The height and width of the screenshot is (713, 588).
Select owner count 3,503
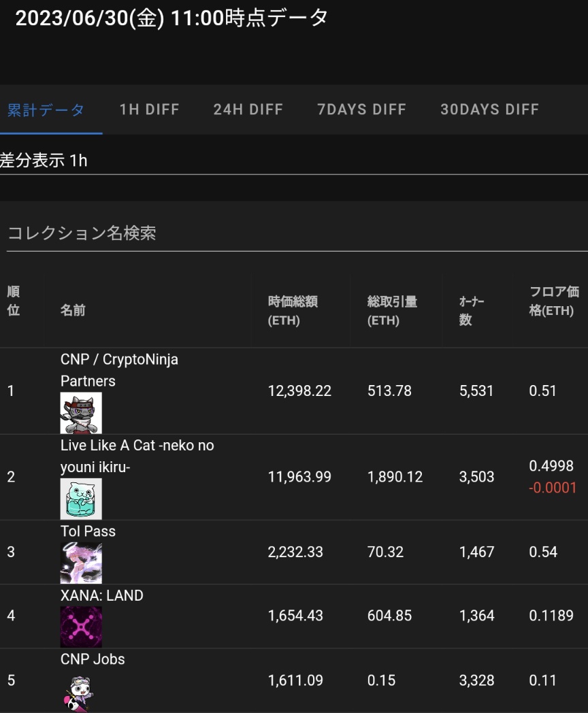[x=476, y=476]
